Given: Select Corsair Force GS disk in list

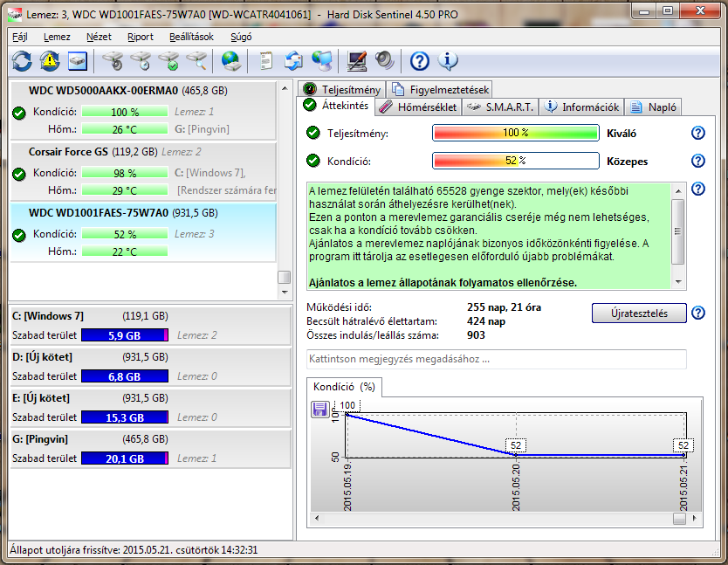Looking at the screenshot, I should (143, 171).
